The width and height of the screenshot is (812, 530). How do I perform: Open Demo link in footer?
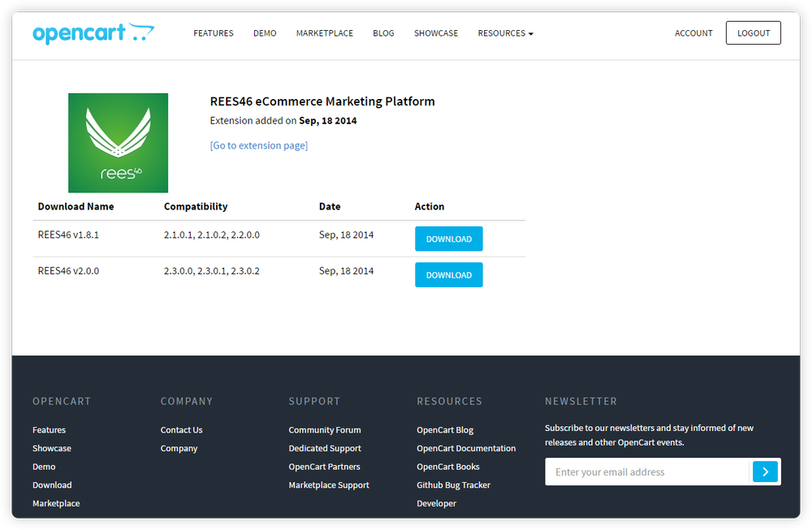pyautogui.click(x=44, y=467)
